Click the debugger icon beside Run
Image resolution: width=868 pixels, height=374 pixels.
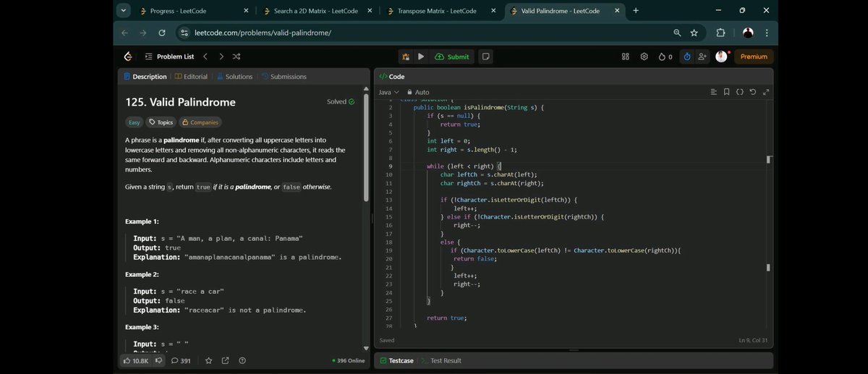point(406,56)
